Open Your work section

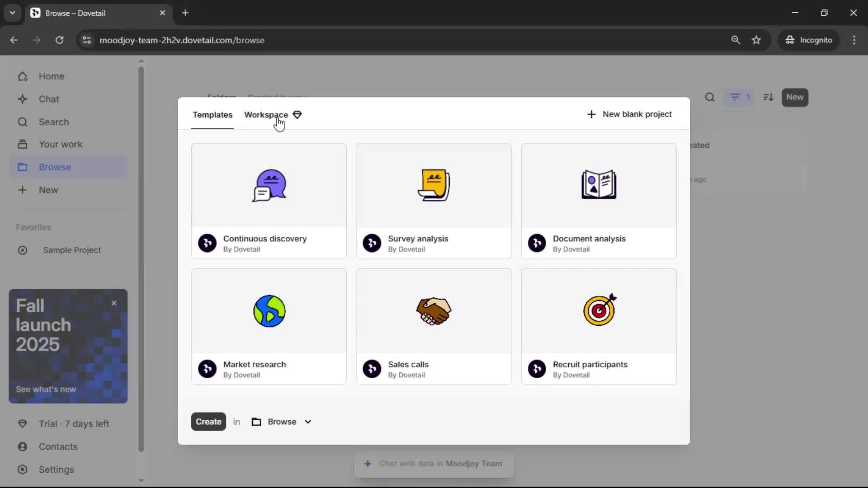click(x=60, y=144)
